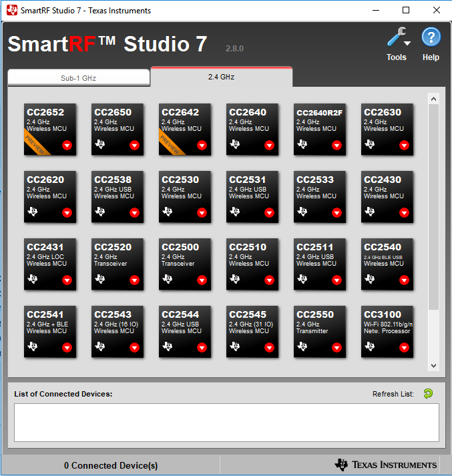Open the CC2510 device tile

click(x=252, y=264)
